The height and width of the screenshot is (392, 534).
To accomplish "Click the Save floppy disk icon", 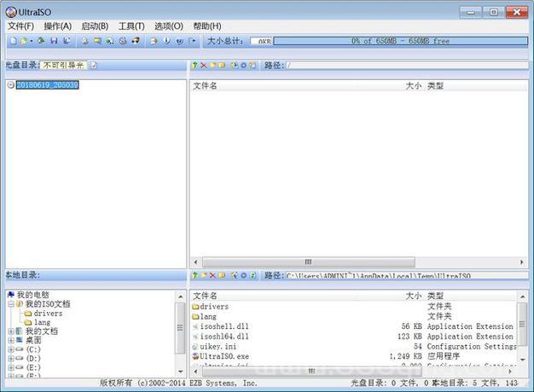I will coord(54,41).
